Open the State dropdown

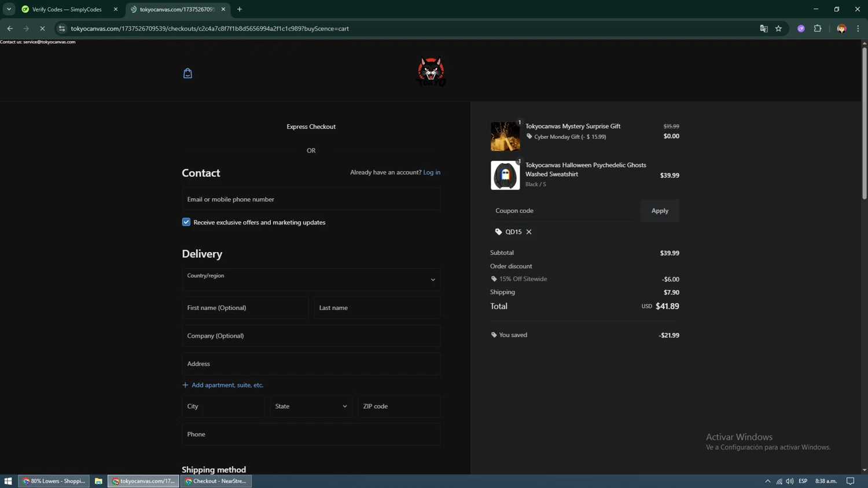[x=311, y=406]
